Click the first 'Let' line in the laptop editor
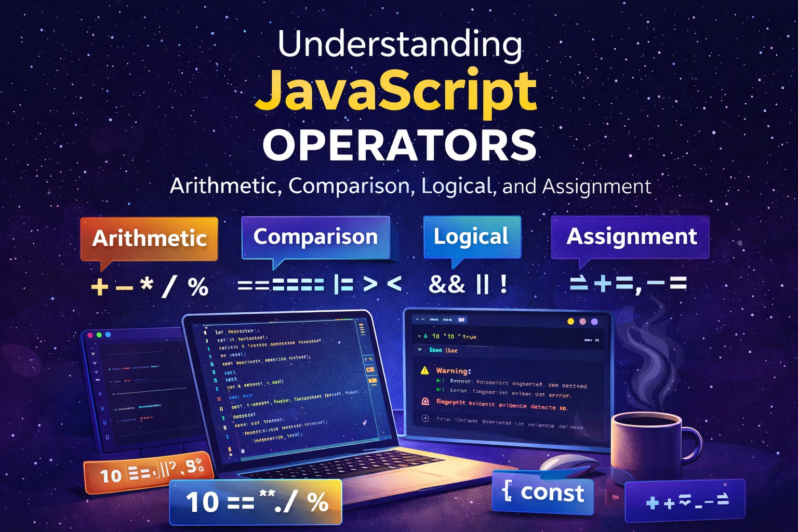 pos(236,331)
